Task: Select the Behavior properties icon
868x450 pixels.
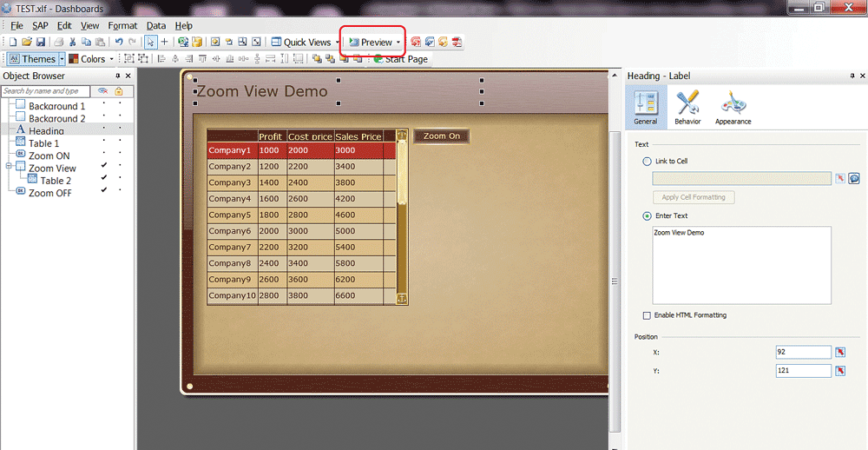Action: 687,109
